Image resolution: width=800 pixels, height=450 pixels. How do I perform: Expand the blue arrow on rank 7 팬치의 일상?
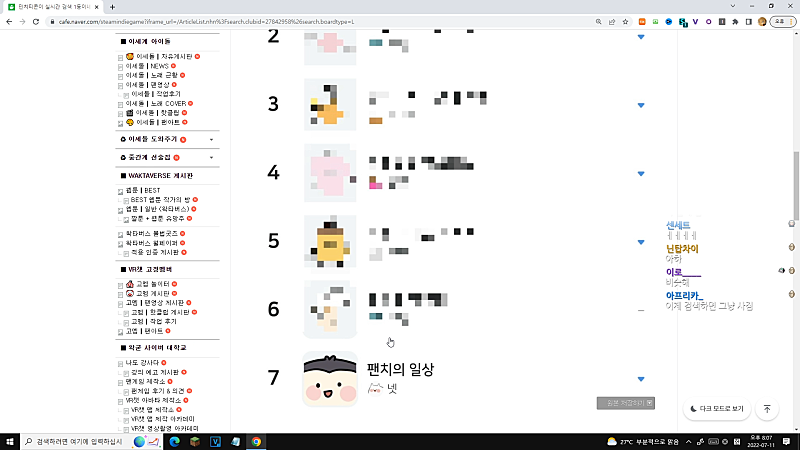(x=641, y=379)
